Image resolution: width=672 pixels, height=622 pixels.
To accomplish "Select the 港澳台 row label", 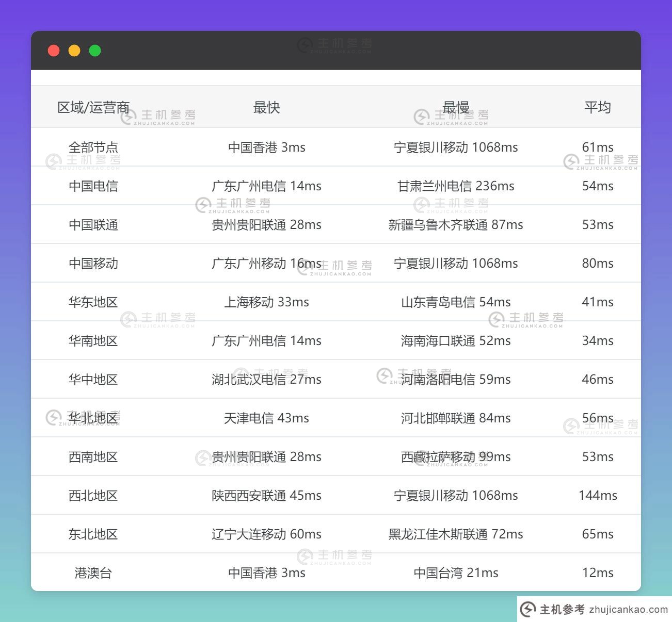I will (x=93, y=573).
